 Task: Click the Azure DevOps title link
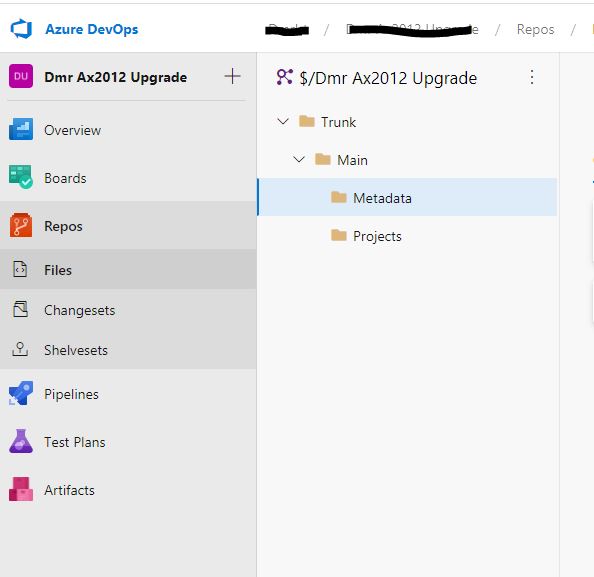(x=92, y=29)
